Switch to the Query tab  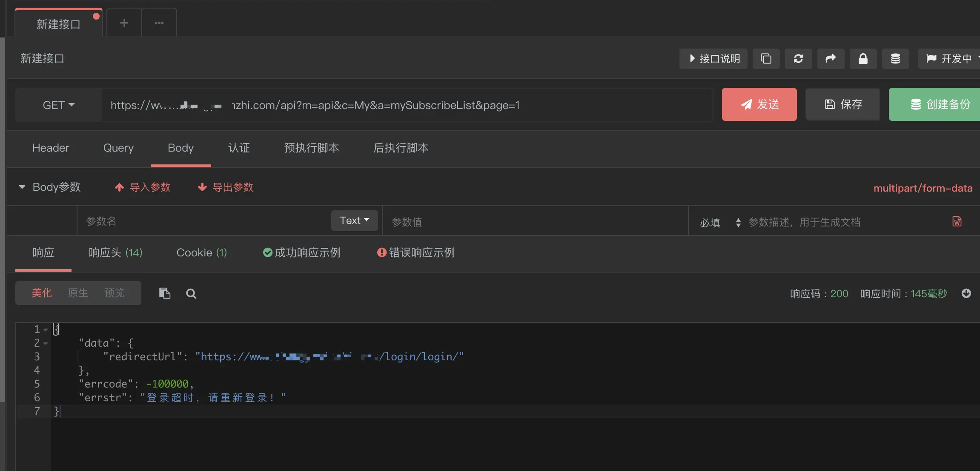[x=118, y=148]
